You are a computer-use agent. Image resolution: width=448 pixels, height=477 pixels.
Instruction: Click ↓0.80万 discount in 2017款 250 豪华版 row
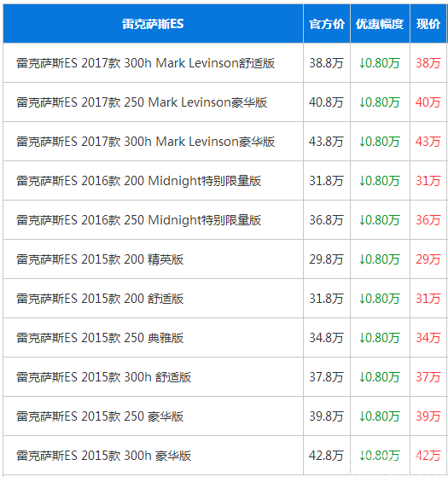[380, 102]
